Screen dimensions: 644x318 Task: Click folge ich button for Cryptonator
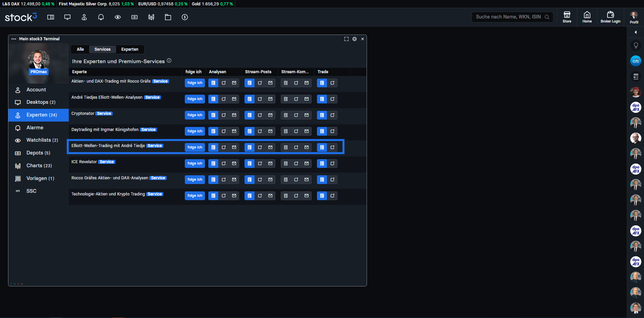[x=195, y=115]
